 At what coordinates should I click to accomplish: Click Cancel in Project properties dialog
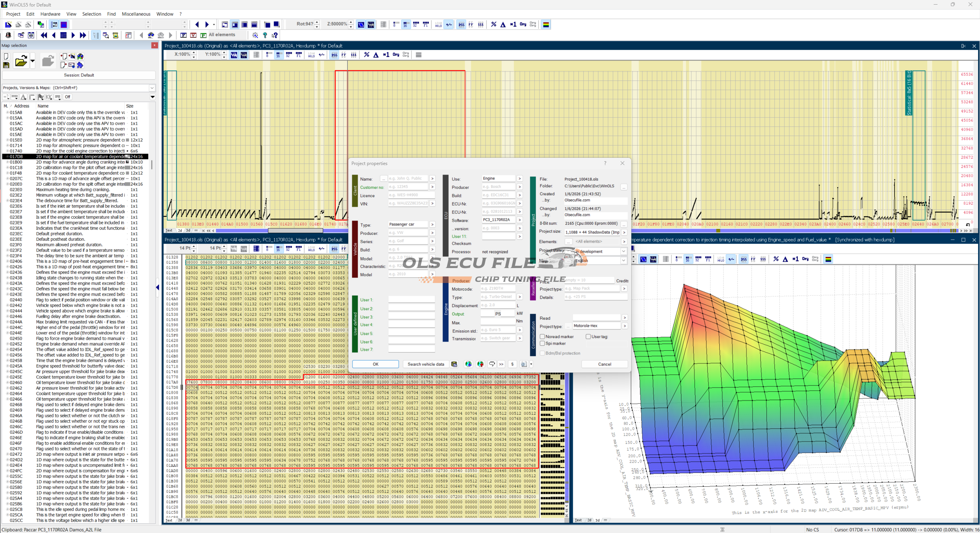[604, 364]
